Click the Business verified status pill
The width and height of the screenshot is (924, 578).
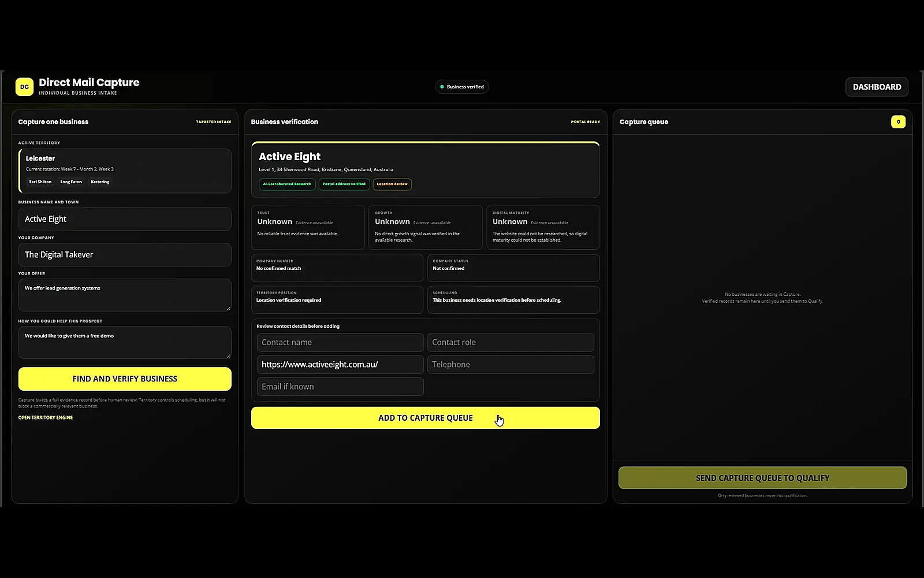pyautogui.click(x=462, y=87)
